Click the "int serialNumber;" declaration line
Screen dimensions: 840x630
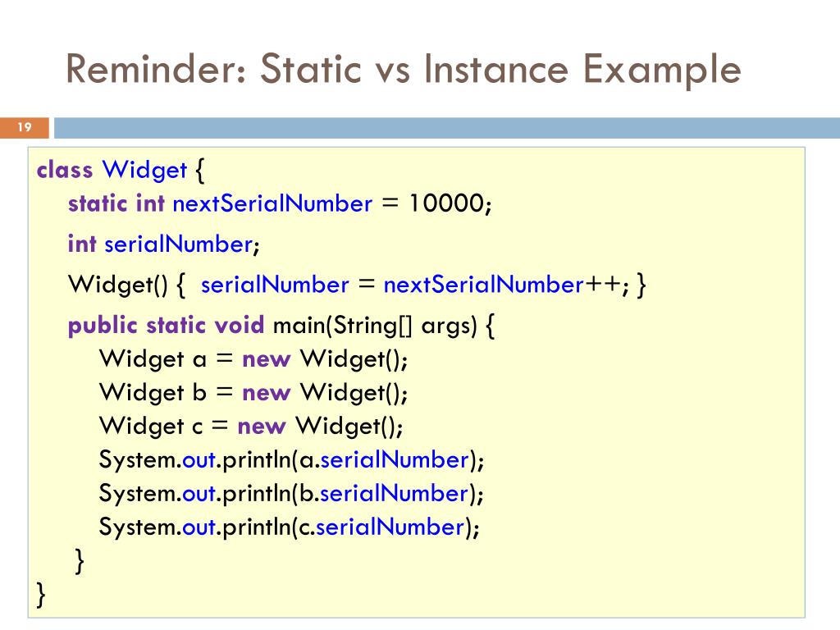[x=163, y=244]
